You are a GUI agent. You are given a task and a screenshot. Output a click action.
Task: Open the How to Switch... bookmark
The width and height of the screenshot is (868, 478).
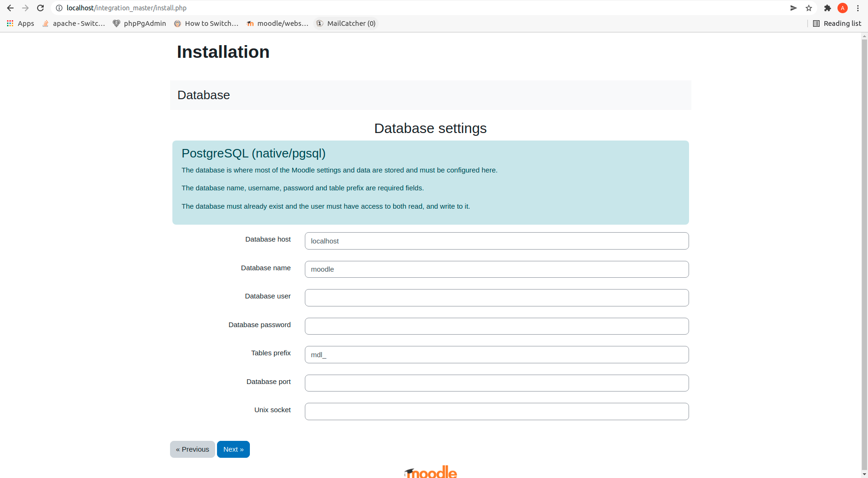point(206,24)
